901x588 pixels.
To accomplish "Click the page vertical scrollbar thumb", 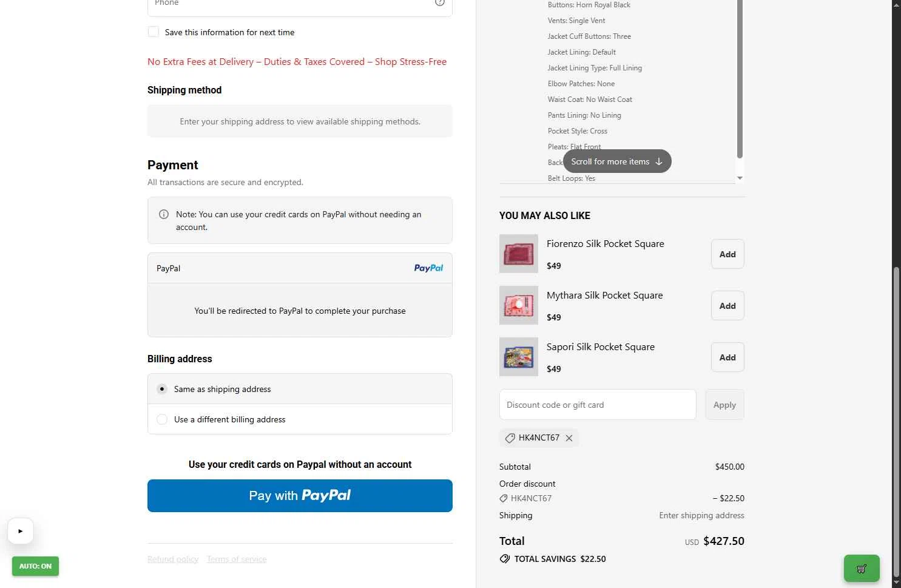I will pyautogui.click(x=896, y=422).
